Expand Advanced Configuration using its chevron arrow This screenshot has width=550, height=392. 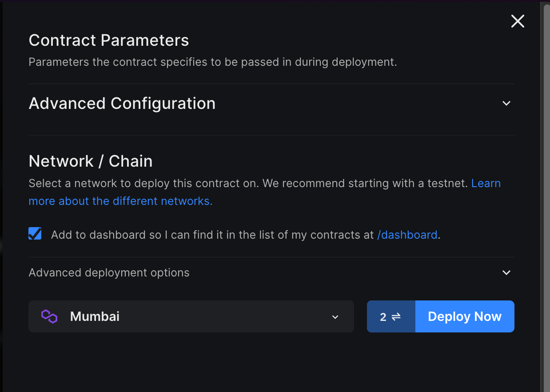tap(506, 103)
